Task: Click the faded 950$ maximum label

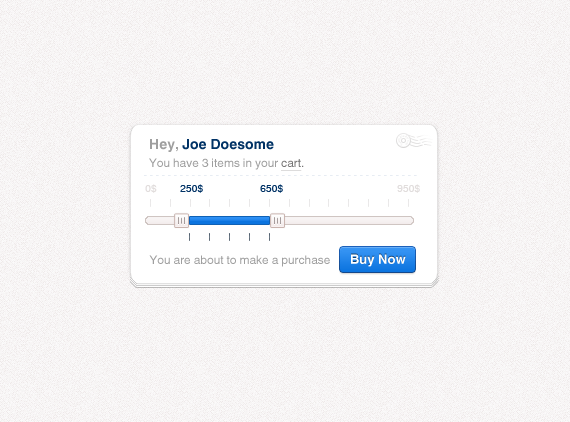Action: (x=409, y=189)
